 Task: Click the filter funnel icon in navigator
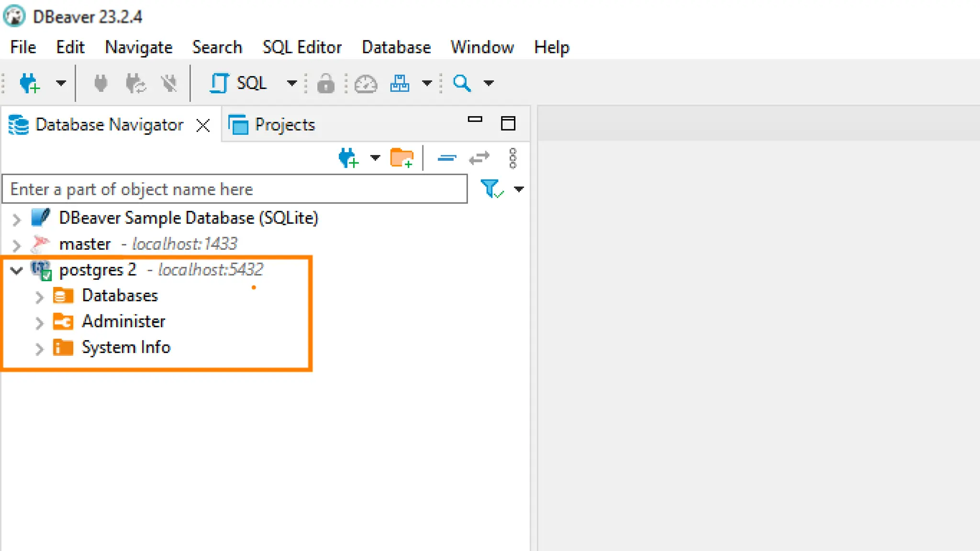pos(491,189)
